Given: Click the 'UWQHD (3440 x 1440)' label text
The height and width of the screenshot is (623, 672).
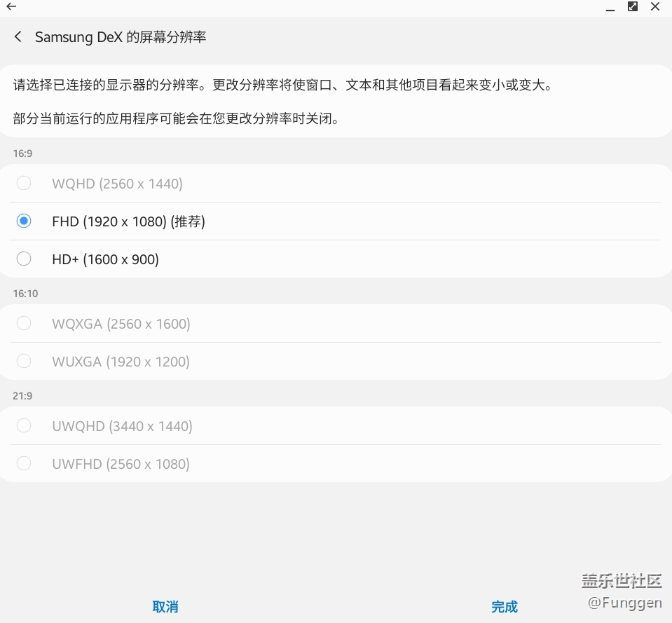Looking at the screenshot, I should point(122,426).
